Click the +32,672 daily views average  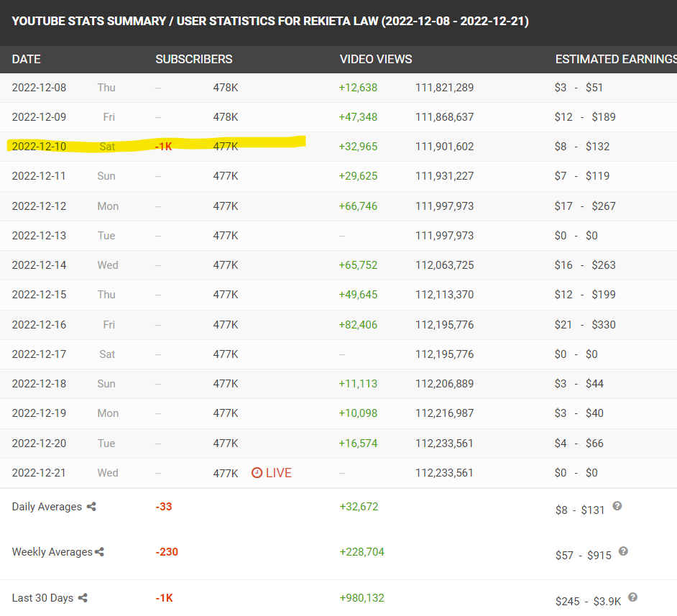pyautogui.click(x=359, y=506)
